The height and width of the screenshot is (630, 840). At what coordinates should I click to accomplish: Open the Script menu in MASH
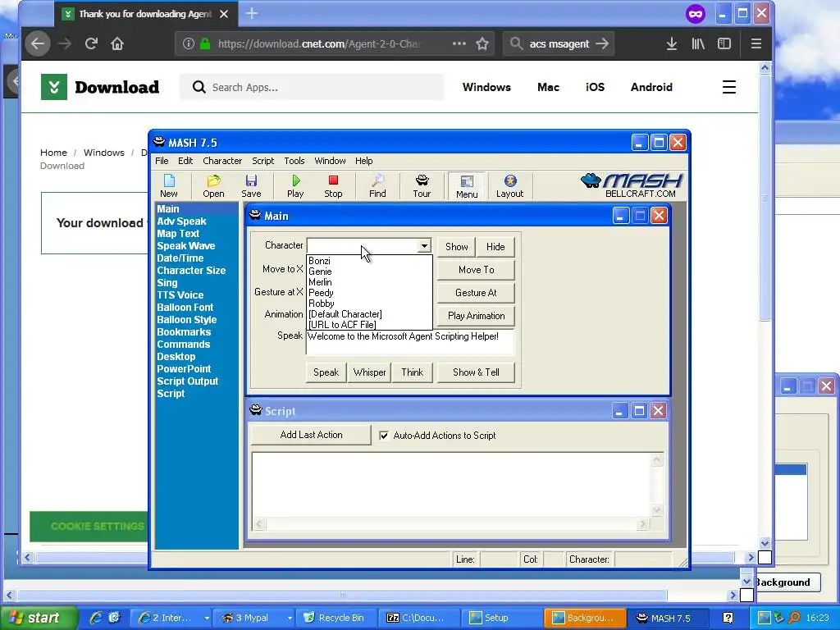point(262,161)
